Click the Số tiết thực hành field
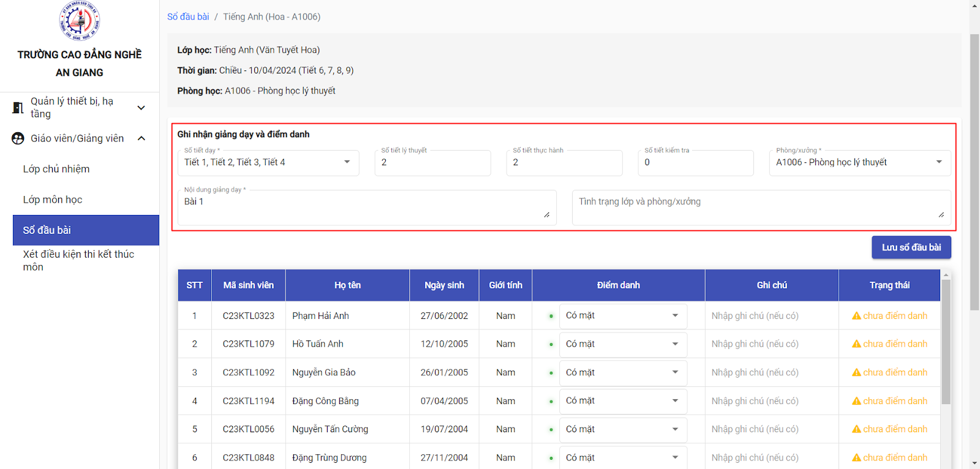980x469 pixels. click(564, 163)
